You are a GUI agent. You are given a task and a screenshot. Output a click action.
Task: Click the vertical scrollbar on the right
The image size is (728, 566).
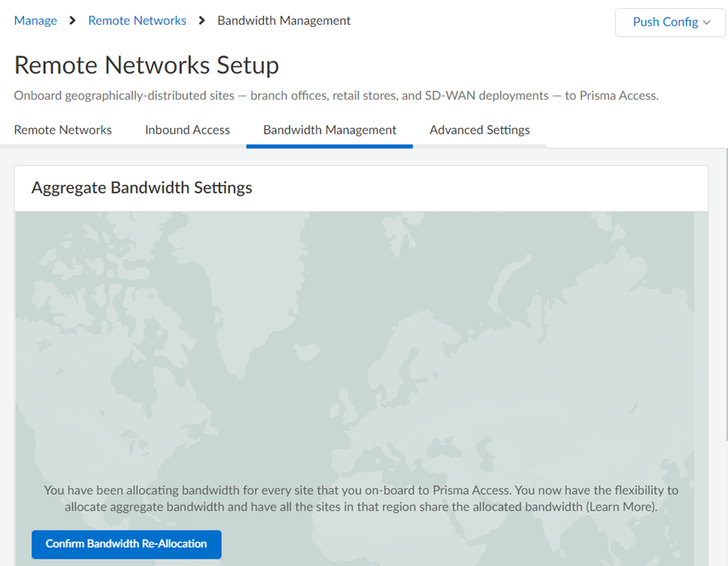[725, 291]
